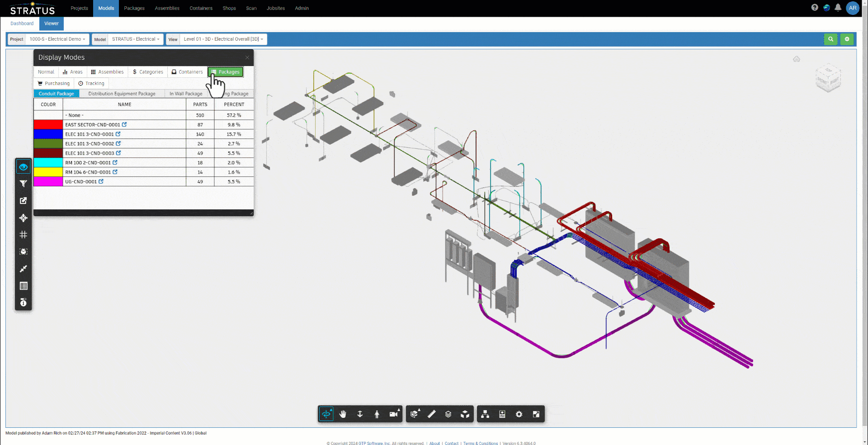The image size is (868, 445).
Task: Expand the Model dropdown STRATUS - Electrical
Action: click(135, 39)
